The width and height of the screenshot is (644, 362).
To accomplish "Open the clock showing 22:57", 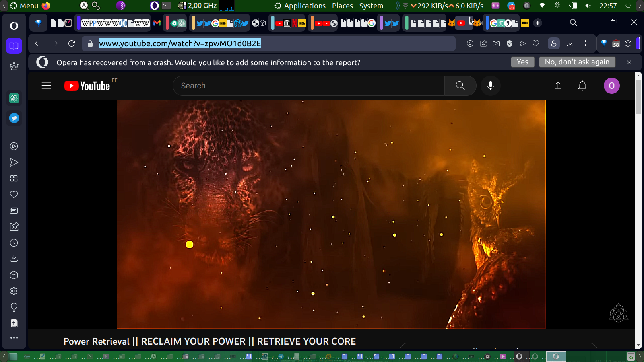I will 608,6.
